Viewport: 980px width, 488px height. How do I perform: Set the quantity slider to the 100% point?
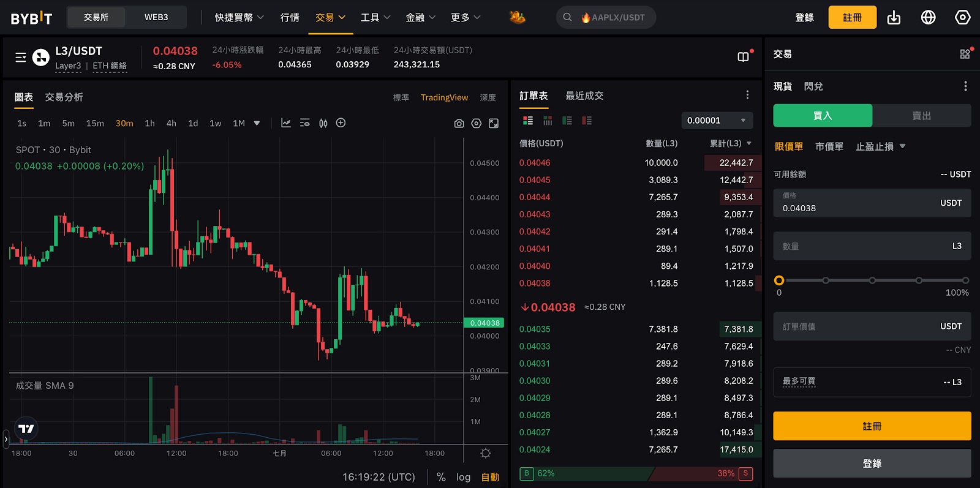pos(965,280)
